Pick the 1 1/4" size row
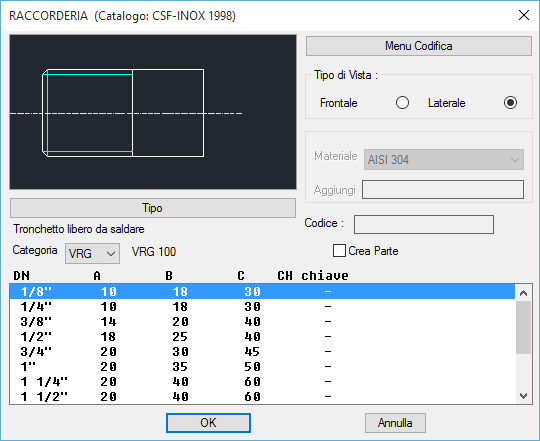Image resolution: width=540 pixels, height=441 pixels. pyautogui.click(x=262, y=381)
